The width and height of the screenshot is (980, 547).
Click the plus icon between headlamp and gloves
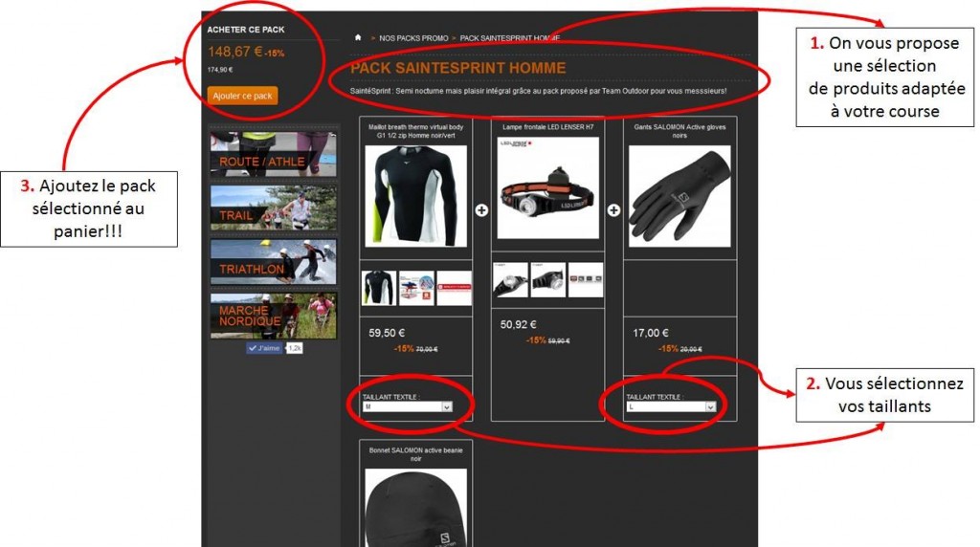[x=613, y=210]
